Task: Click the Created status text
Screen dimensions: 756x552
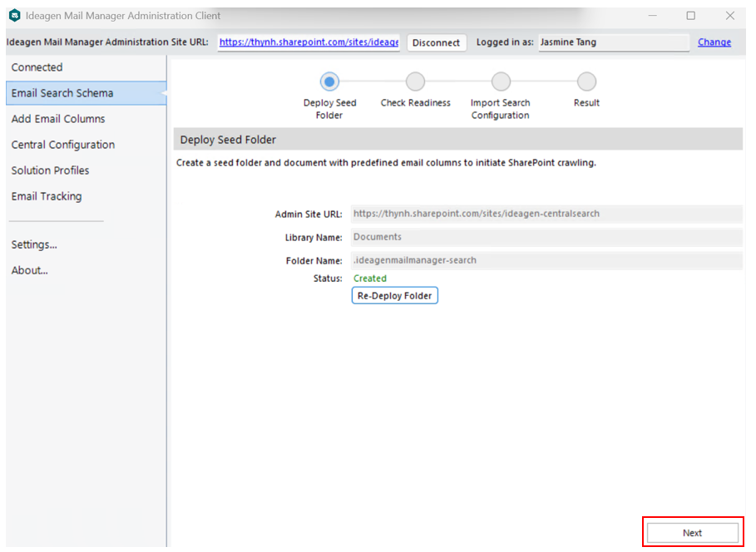Action: click(370, 278)
